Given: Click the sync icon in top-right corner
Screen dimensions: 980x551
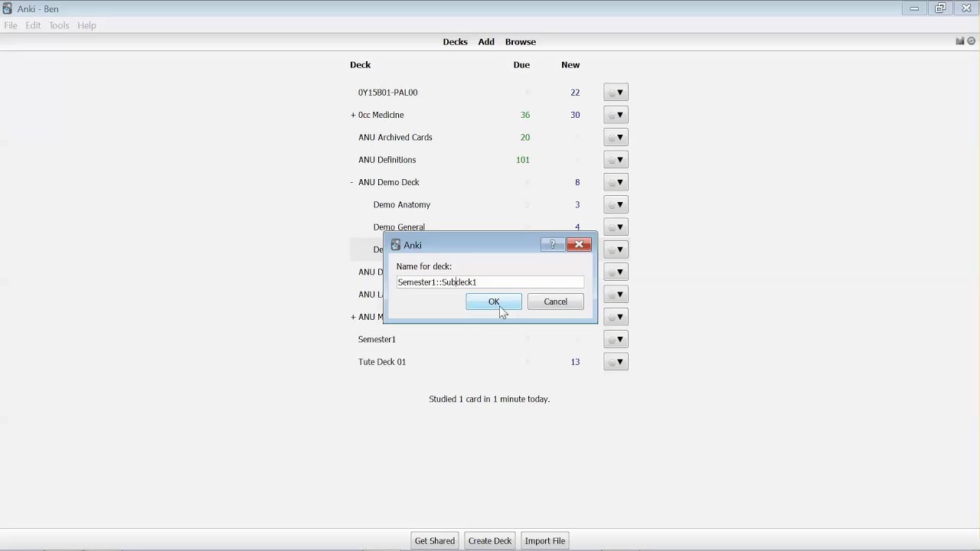Looking at the screenshot, I should point(972,41).
